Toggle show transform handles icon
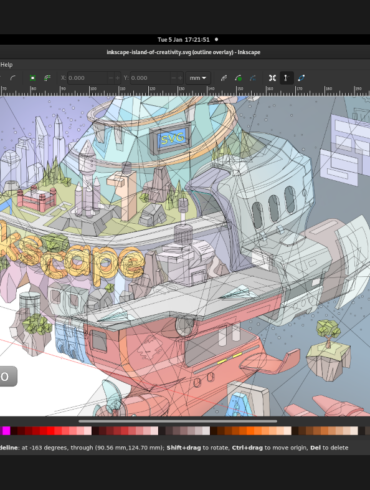370x490 pixels. tap(272, 78)
